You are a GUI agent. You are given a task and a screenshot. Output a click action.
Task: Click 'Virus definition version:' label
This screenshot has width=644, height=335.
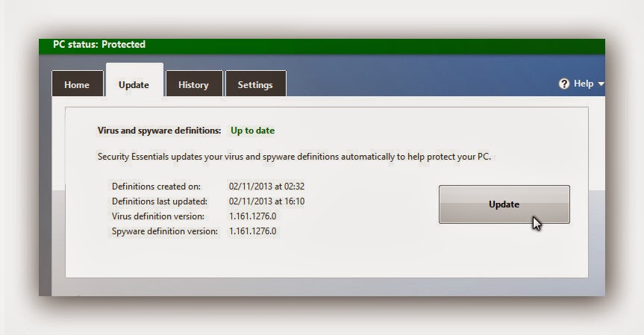pyautogui.click(x=157, y=216)
